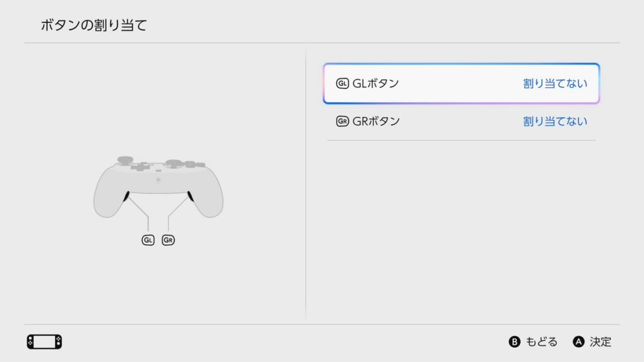Open 割り当てない value for GRボタン
The width and height of the screenshot is (644, 362).
pyautogui.click(x=555, y=121)
